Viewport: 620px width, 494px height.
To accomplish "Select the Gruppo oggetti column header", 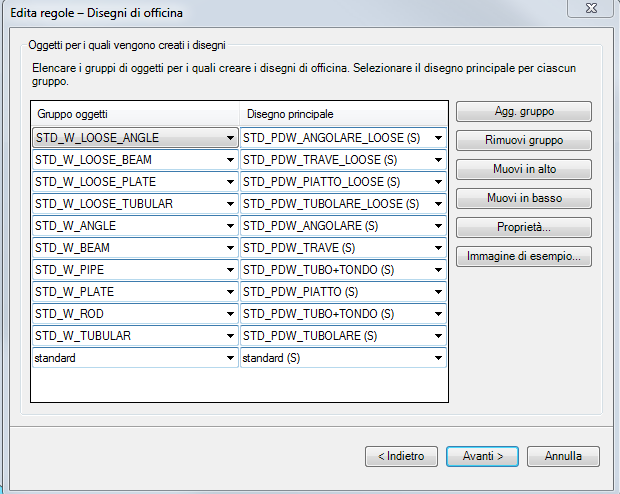I will click(x=135, y=115).
